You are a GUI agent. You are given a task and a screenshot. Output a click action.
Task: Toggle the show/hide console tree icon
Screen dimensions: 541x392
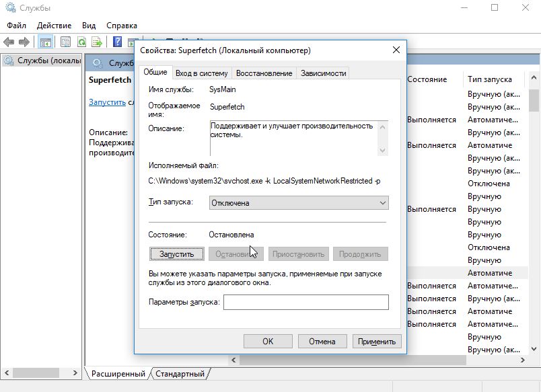[46, 42]
